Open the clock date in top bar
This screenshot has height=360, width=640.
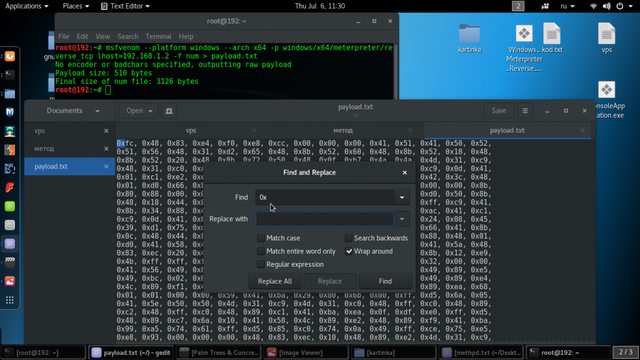[x=320, y=6]
